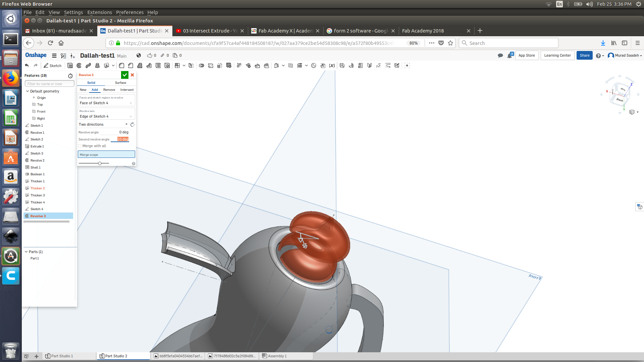This screenshot has height=362, width=644.
Task: Open dropdown arrow next to pattern tool
Action: point(184,66)
